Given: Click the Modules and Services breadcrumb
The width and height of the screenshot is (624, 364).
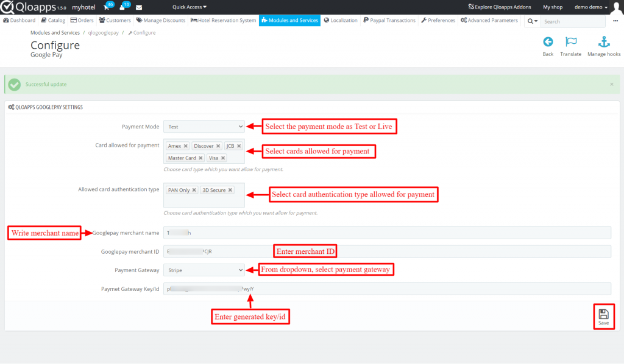Looking at the screenshot, I should coord(55,33).
